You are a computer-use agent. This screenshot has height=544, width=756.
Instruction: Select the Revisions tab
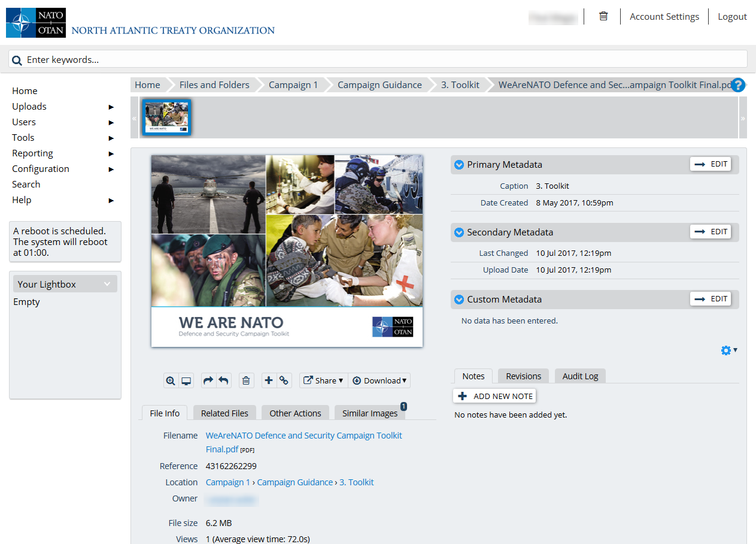coord(523,376)
